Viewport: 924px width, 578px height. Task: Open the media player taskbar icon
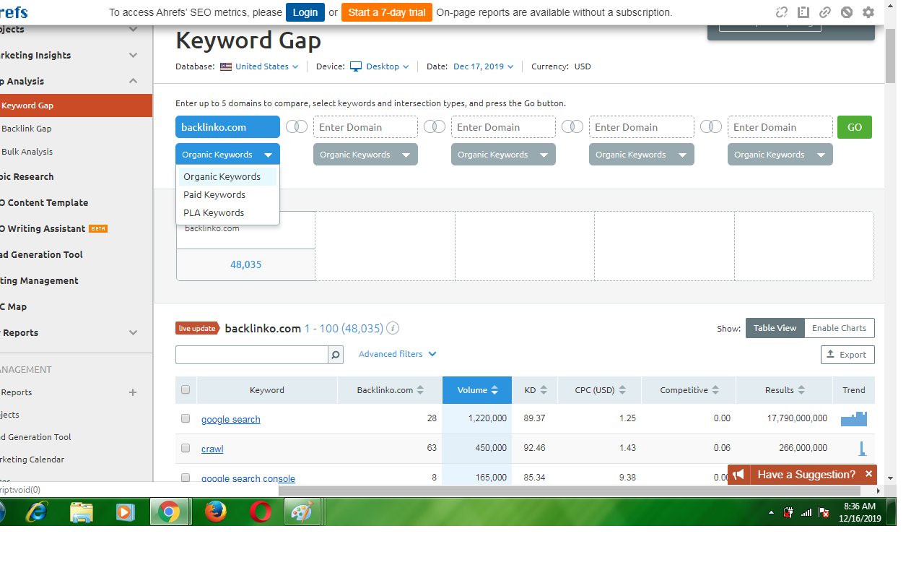(125, 512)
